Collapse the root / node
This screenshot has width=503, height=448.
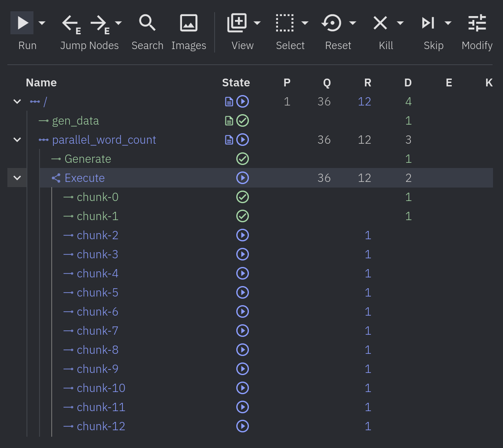click(x=17, y=102)
